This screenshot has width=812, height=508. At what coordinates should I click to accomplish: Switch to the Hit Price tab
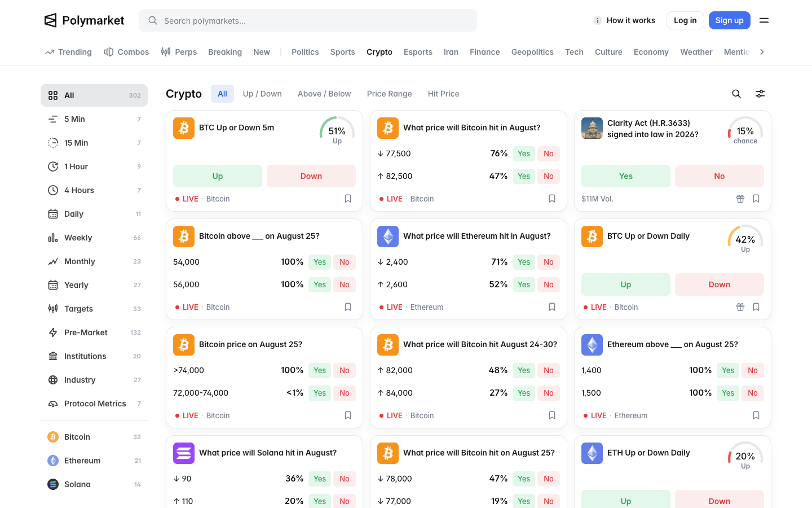444,94
